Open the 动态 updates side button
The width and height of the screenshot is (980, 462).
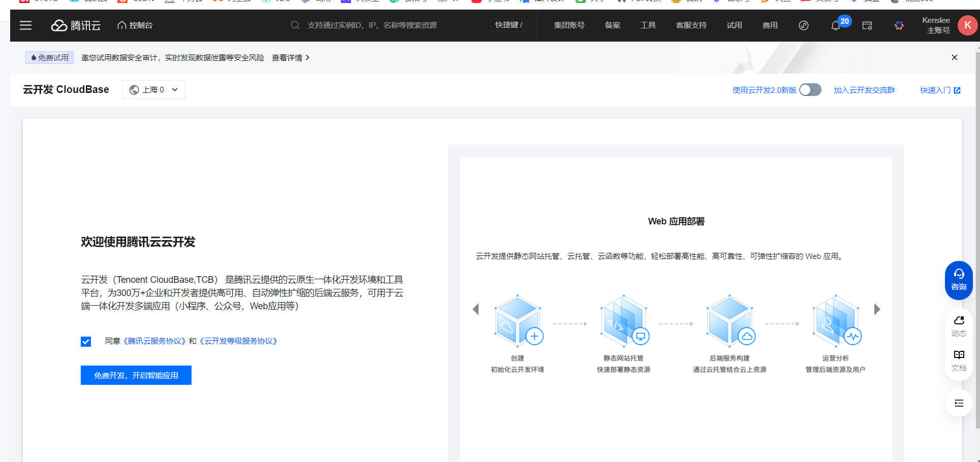[x=959, y=326]
